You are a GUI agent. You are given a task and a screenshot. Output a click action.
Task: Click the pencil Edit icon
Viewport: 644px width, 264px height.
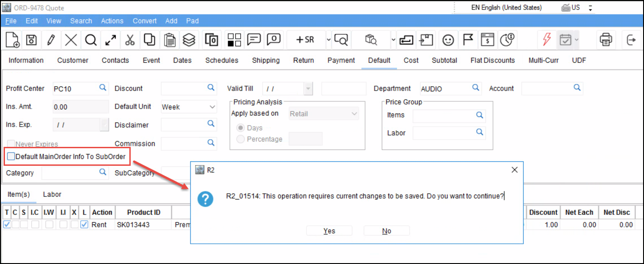point(51,40)
